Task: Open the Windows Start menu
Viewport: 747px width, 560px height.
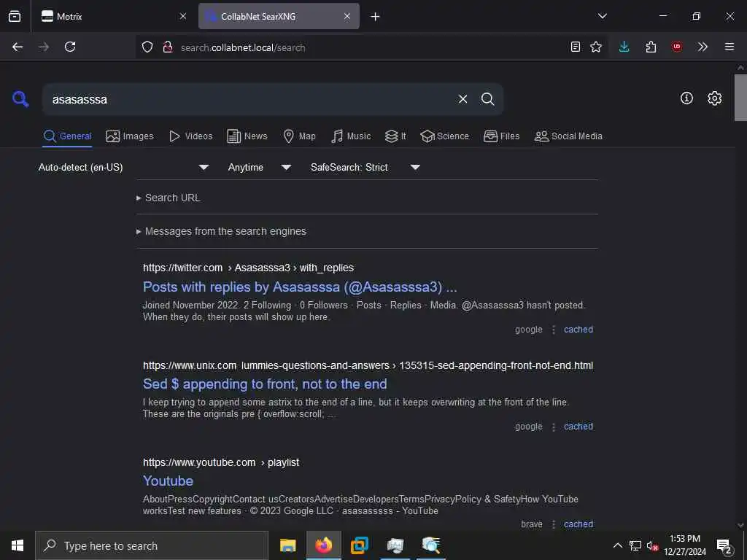Action: (18, 545)
